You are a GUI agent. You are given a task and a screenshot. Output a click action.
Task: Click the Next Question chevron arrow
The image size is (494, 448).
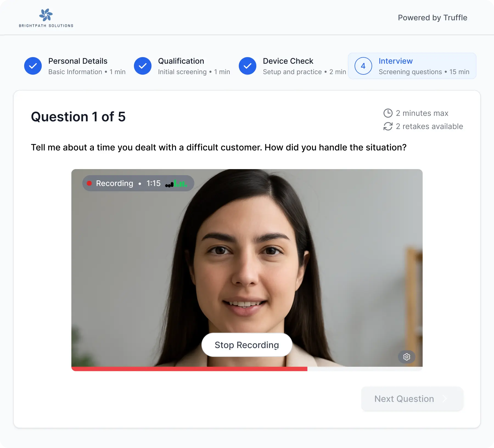click(445, 399)
